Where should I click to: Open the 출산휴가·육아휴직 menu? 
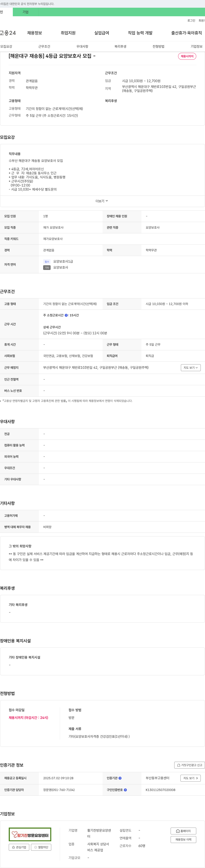[x=186, y=33]
